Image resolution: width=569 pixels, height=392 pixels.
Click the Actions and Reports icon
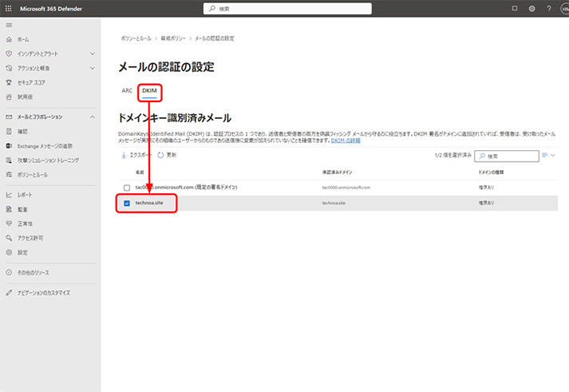pos(9,68)
